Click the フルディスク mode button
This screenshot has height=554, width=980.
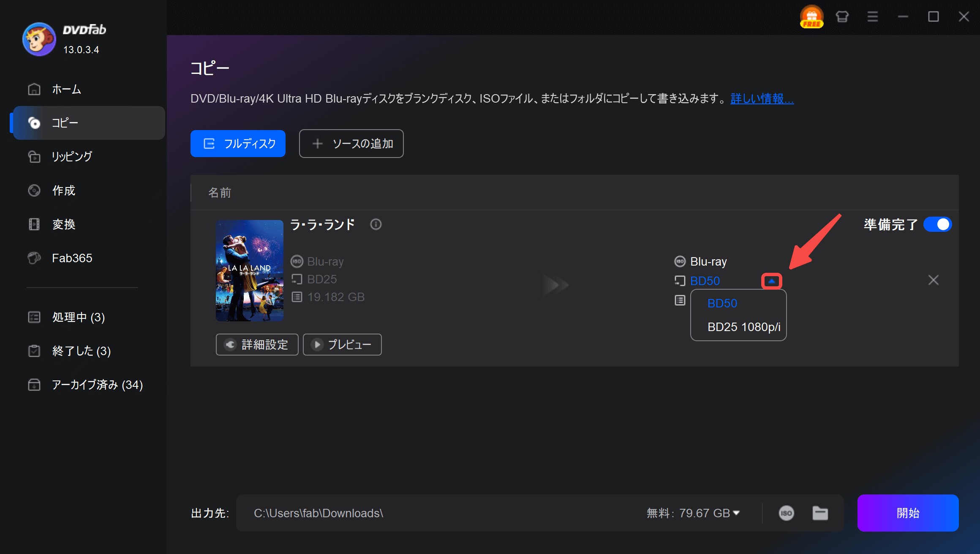pyautogui.click(x=238, y=144)
